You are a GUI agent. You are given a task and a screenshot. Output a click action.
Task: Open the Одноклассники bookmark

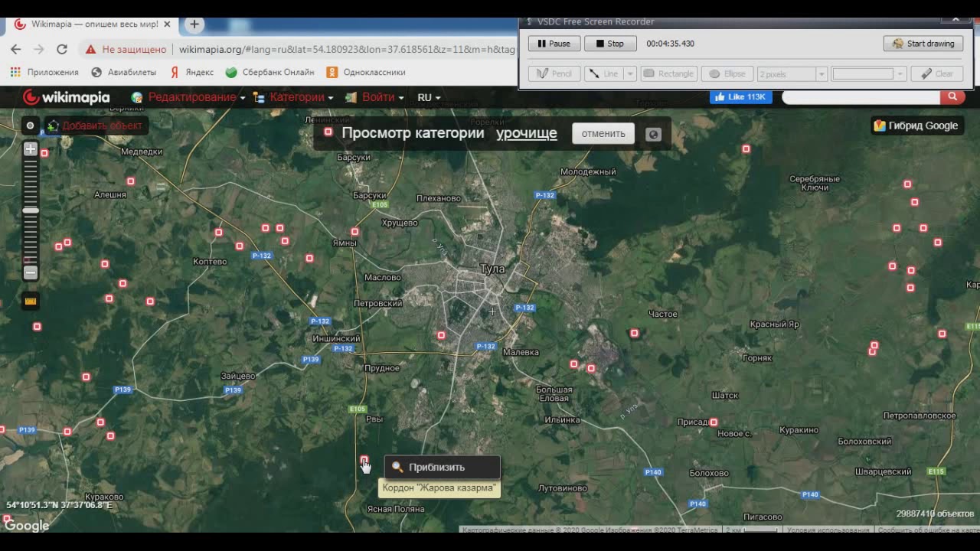pyautogui.click(x=366, y=72)
